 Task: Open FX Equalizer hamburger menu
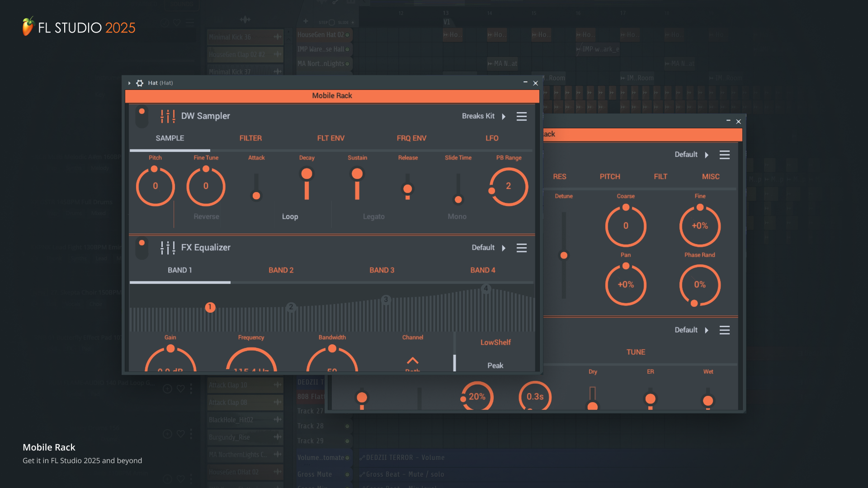(521, 248)
